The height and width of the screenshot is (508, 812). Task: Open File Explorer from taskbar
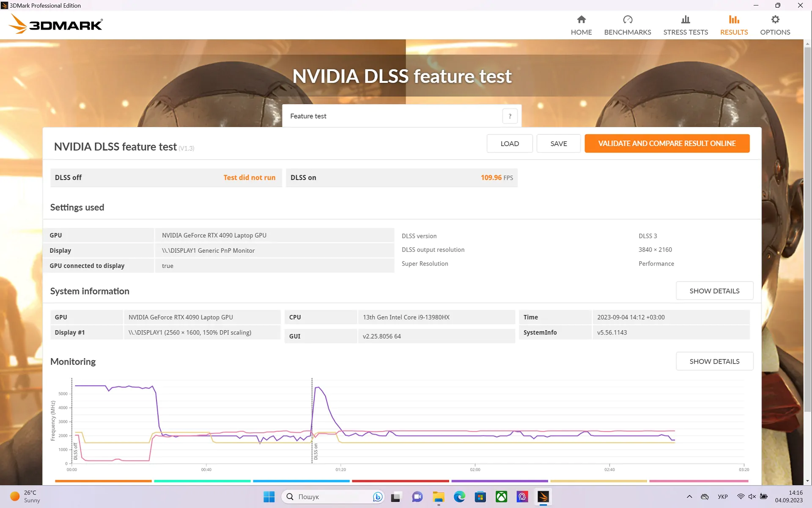(x=438, y=497)
